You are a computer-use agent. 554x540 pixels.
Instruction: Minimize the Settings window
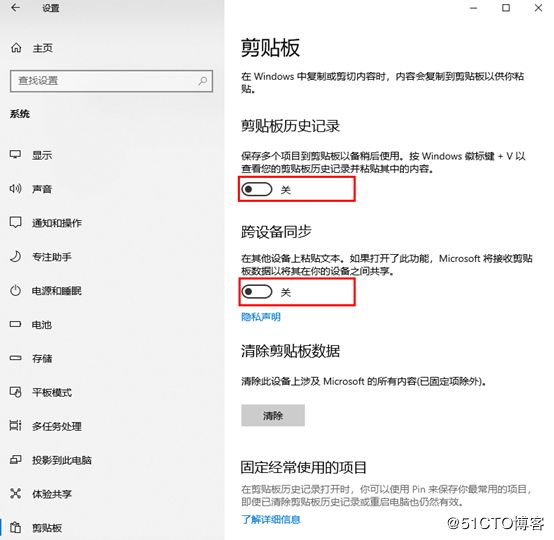(473, 8)
